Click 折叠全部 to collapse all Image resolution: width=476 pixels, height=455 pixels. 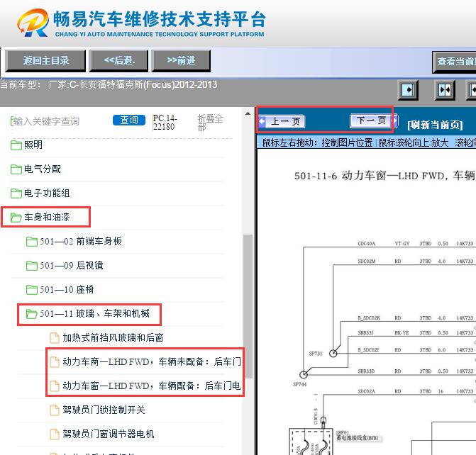coord(210,122)
